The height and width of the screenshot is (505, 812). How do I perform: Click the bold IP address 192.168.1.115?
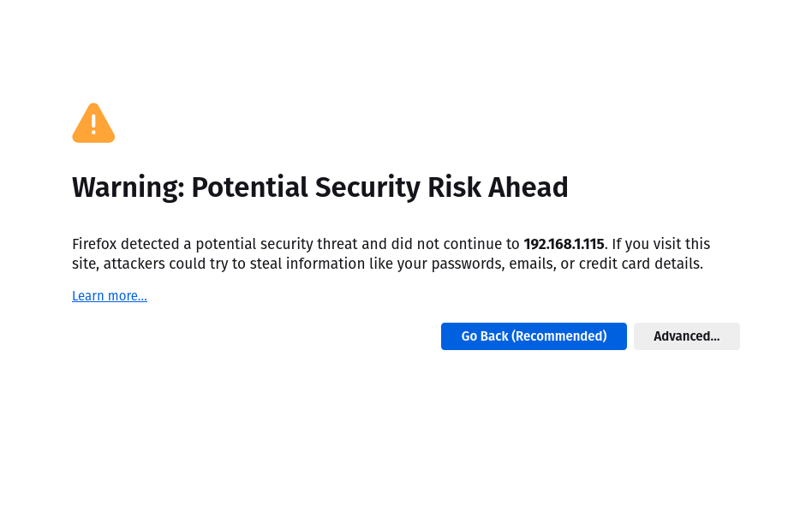click(564, 244)
